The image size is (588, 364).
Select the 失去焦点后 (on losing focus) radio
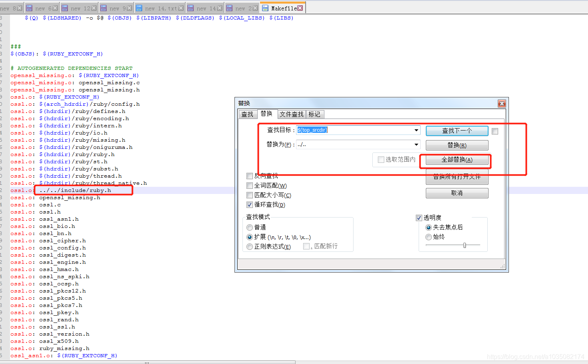click(429, 227)
